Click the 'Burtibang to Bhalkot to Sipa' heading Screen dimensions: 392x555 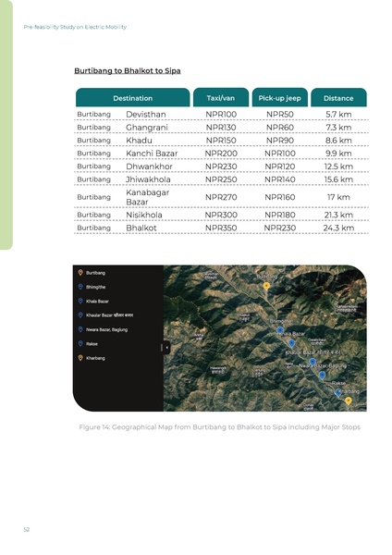point(128,71)
